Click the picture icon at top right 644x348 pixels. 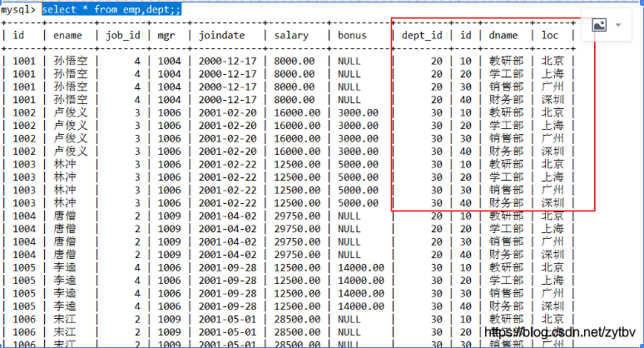pos(599,25)
